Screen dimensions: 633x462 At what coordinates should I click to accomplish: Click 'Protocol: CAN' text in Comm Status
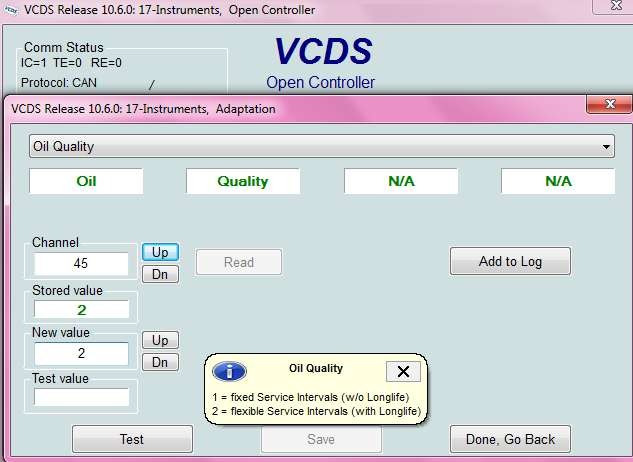59,83
